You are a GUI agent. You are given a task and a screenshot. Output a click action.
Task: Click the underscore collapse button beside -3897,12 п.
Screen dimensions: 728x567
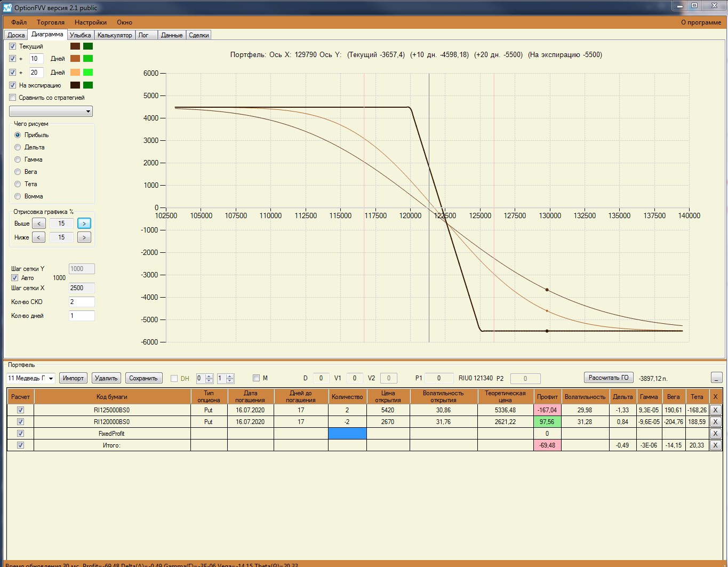tap(717, 378)
